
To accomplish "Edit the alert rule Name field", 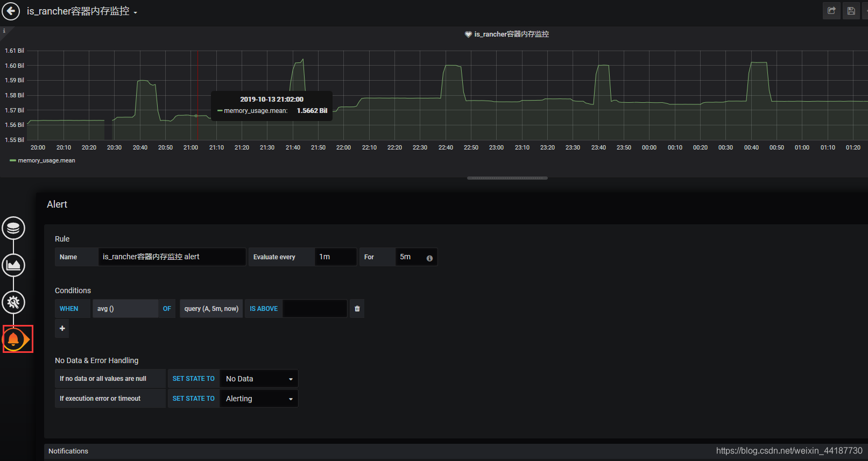I will (x=172, y=257).
